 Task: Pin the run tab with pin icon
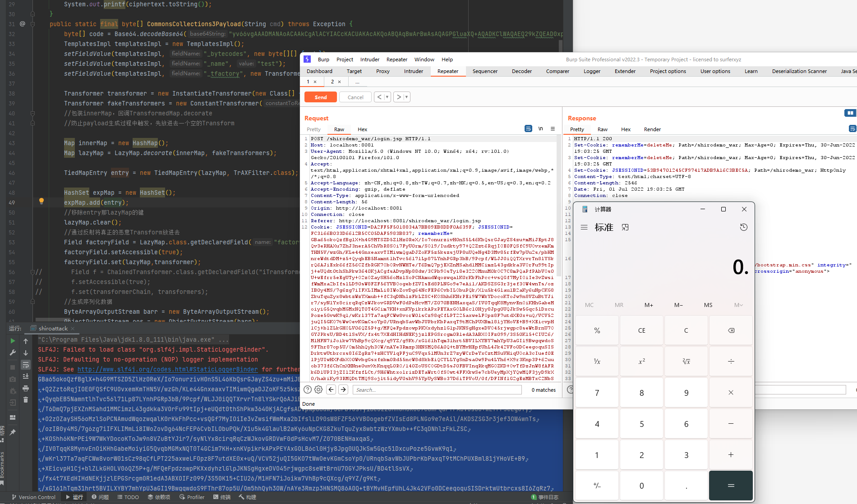tap(13, 432)
